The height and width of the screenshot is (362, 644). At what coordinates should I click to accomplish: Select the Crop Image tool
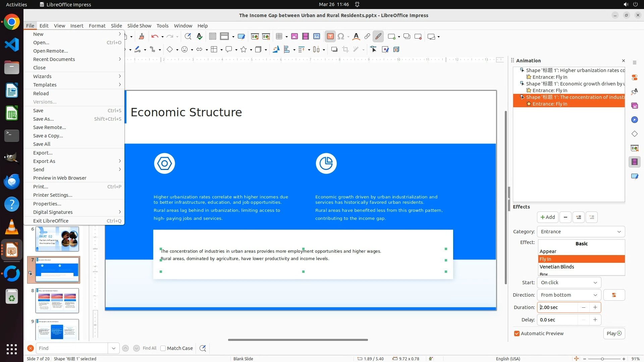click(345, 50)
